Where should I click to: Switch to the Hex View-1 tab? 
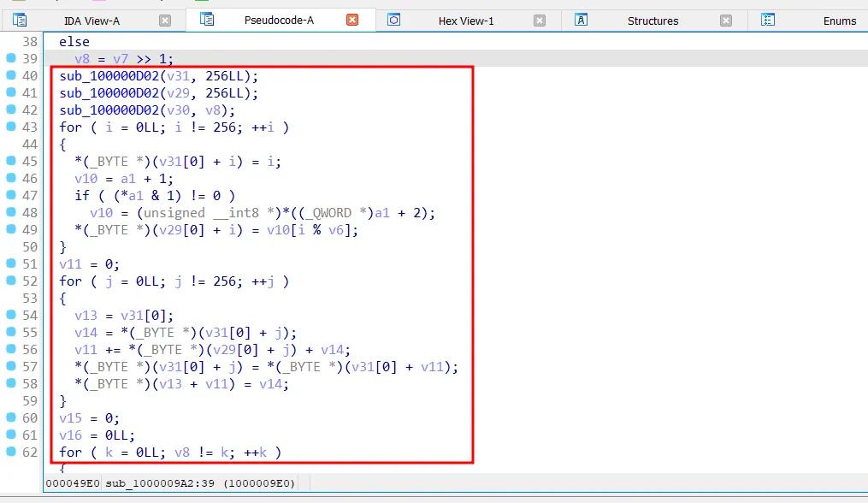[x=466, y=21]
